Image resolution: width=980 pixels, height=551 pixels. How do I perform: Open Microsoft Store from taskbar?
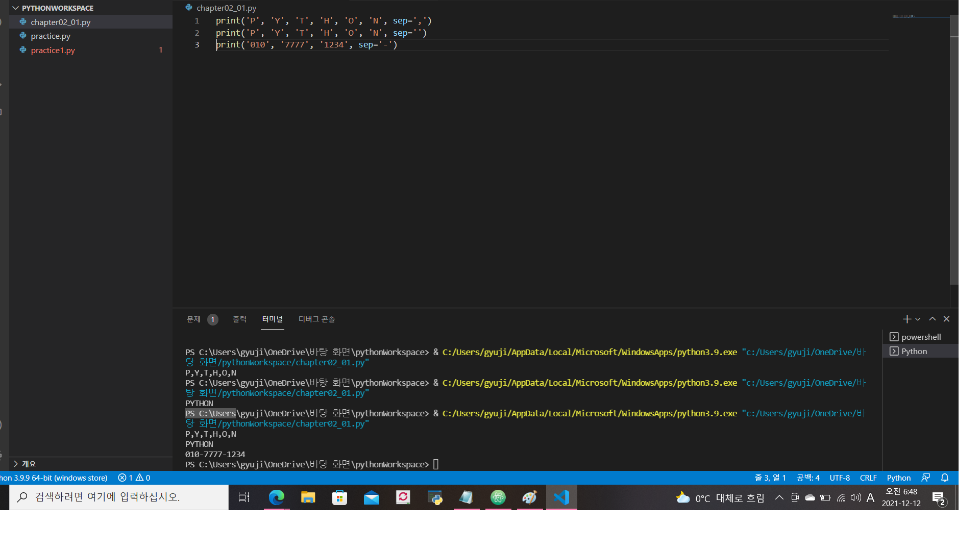coord(339,497)
